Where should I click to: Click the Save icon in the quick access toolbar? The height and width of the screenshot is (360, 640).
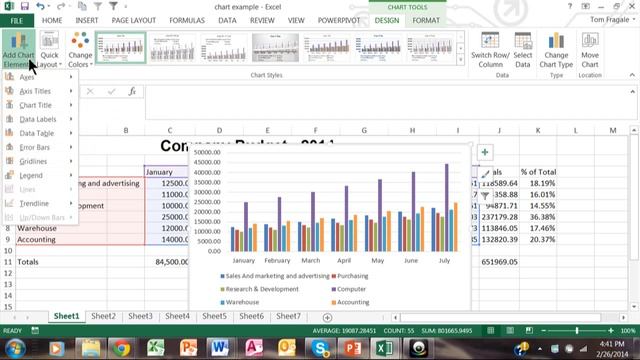click(24, 7)
